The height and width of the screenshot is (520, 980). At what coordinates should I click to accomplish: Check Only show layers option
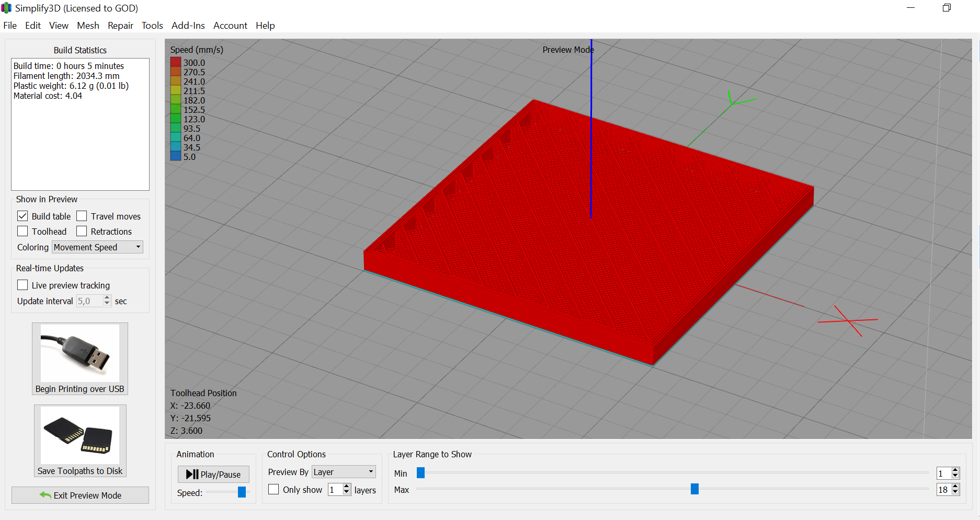274,489
